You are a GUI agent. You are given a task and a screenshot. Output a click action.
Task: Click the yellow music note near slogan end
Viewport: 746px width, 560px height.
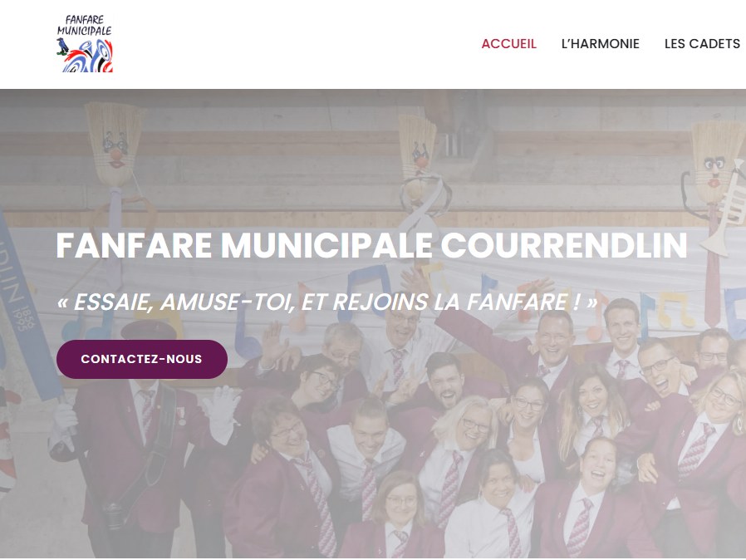point(672,309)
